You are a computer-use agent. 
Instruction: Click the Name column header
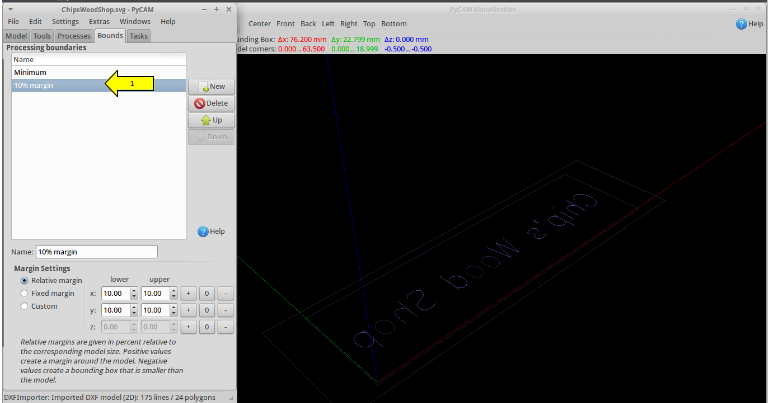(x=99, y=59)
